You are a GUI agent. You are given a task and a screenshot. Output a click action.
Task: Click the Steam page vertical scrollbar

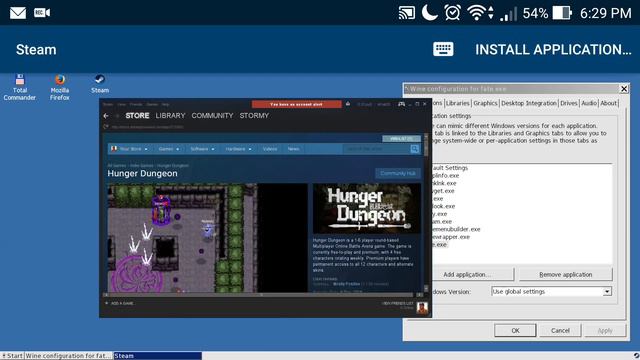pos(426,212)
